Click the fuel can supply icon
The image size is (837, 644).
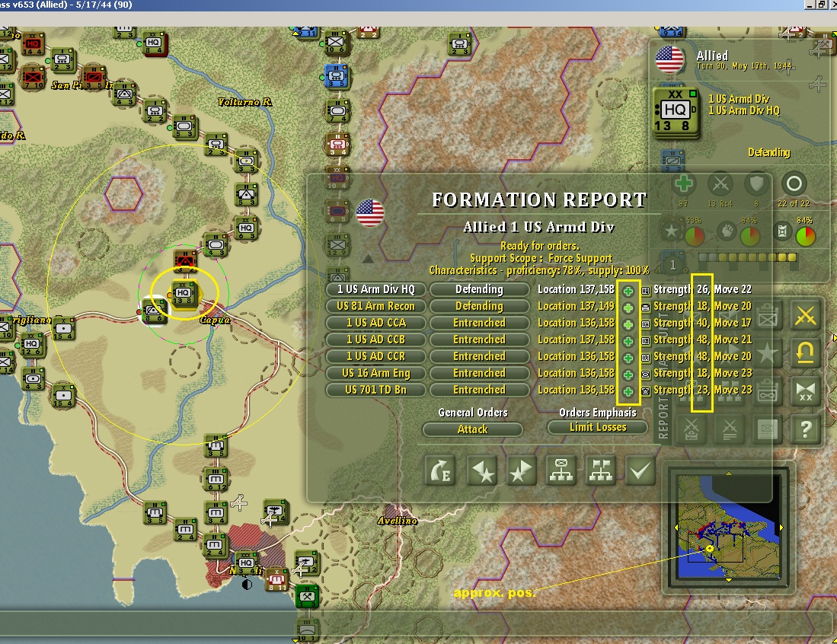(x=782, y=231)
